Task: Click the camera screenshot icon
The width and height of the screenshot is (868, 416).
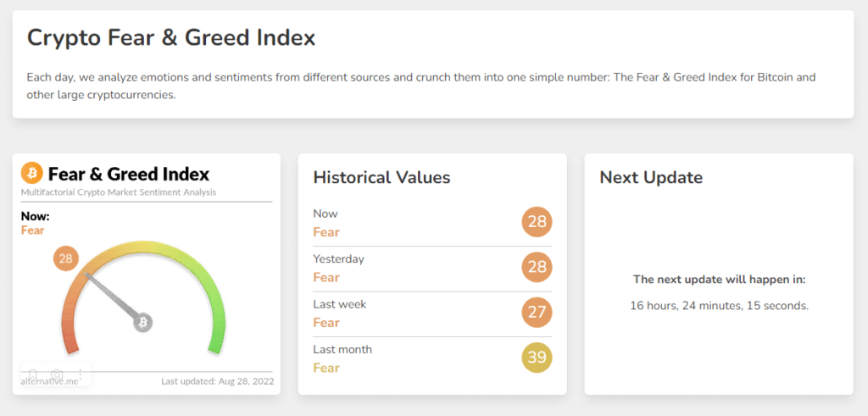Action: tap(57, 374)
